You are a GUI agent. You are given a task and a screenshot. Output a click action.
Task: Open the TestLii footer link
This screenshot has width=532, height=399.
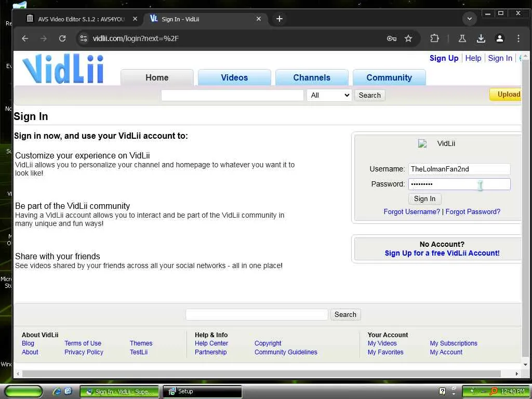pyautogui.click(x=138, y=352)
